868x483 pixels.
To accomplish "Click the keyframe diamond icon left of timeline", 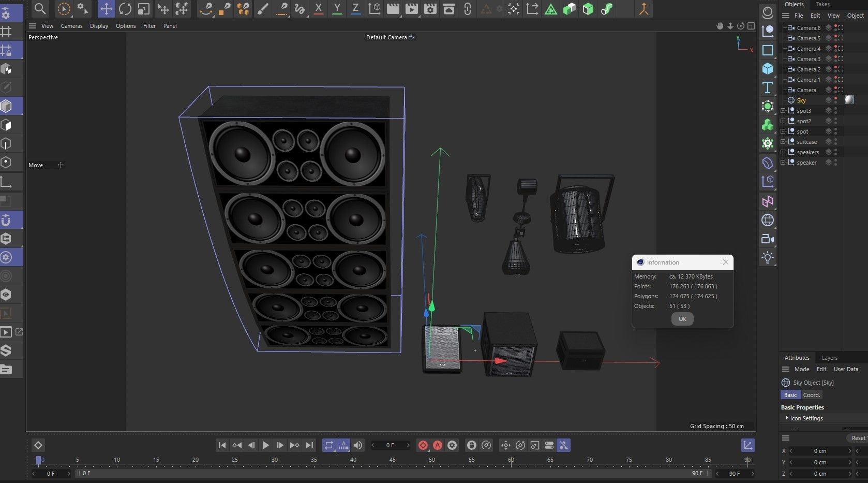I will [x=38, y=445].
